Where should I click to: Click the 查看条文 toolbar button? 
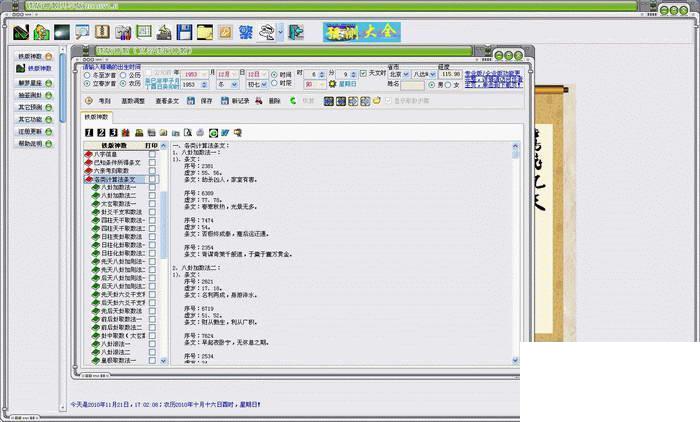click(x=167, y=101)
